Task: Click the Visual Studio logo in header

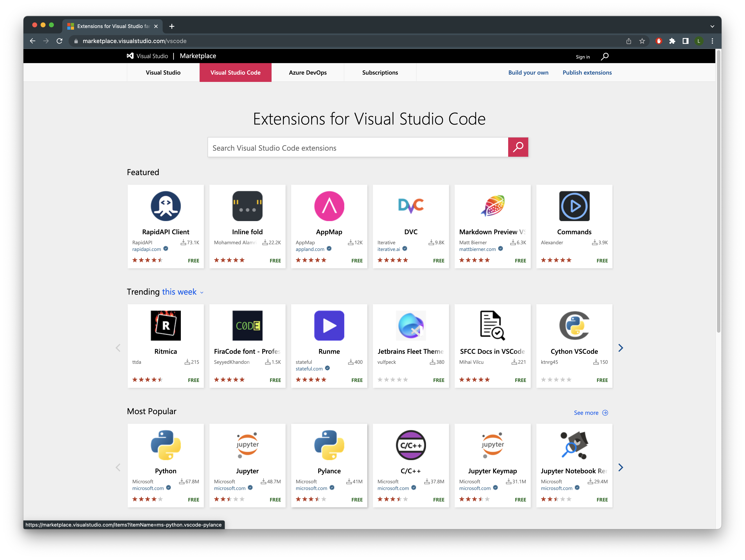Action: pyautogui.click(x=148, y=56)
